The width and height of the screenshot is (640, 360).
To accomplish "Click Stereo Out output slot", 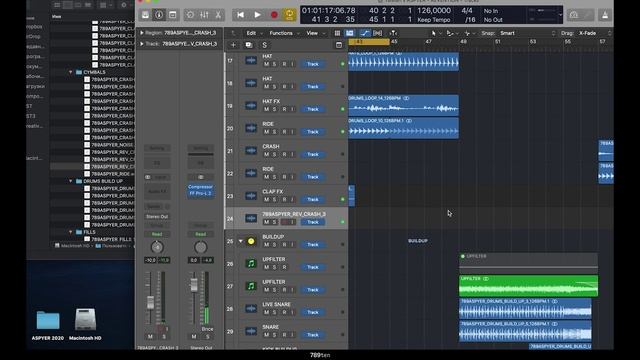I will [157, 217].
